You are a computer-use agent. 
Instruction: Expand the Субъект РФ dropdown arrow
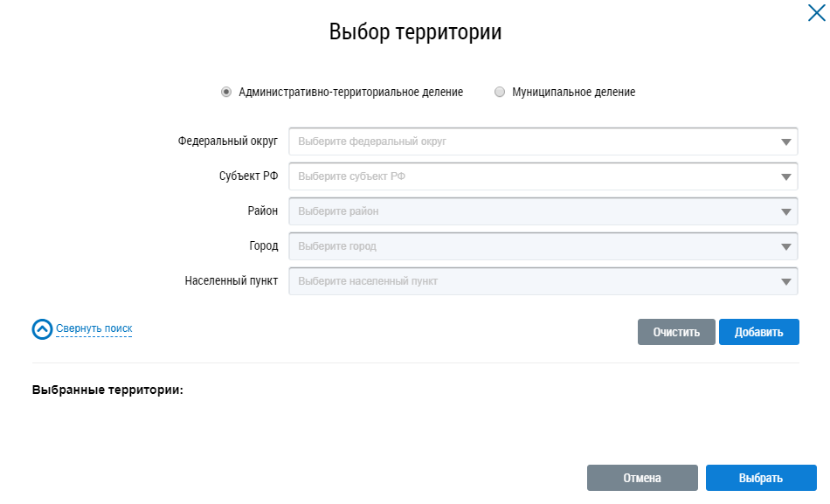pos(786,176)
